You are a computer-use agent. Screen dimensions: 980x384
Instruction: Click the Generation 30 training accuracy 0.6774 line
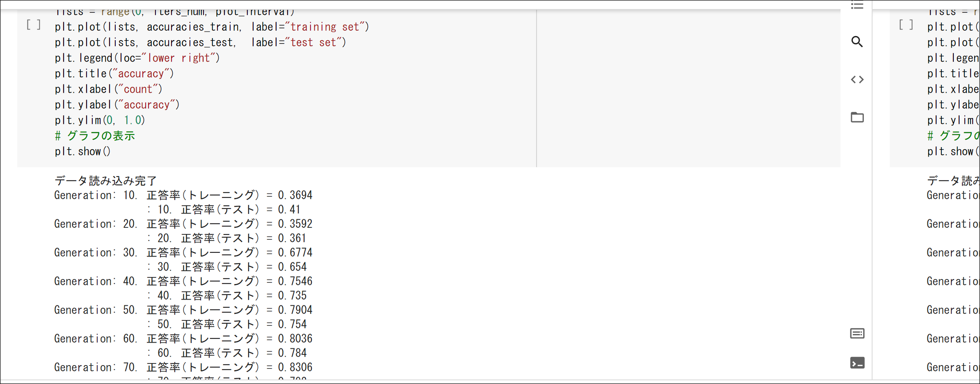pyautogui.click(x=183, y=252)
